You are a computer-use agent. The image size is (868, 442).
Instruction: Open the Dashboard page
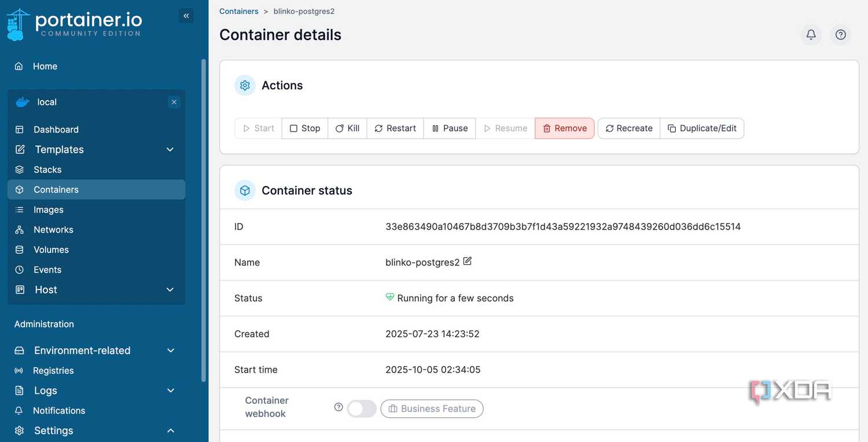[x=96, y=129]
